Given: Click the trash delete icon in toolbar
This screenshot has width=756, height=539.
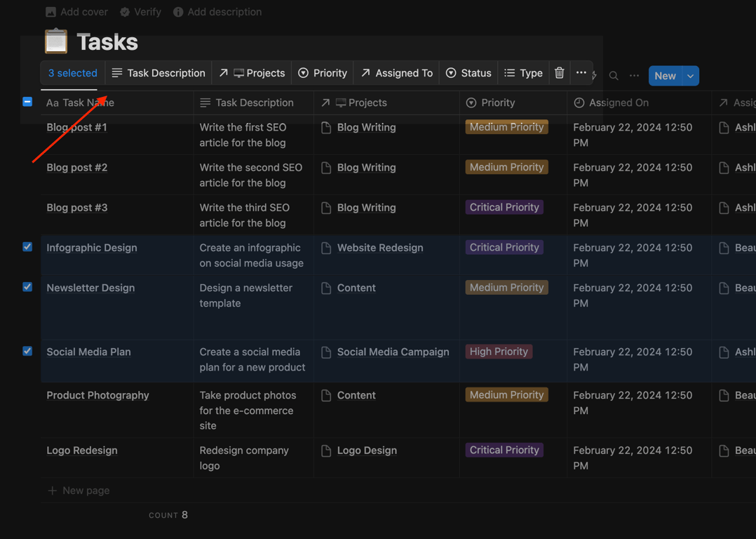Looking at the screenshot, I should click(560, 73).
